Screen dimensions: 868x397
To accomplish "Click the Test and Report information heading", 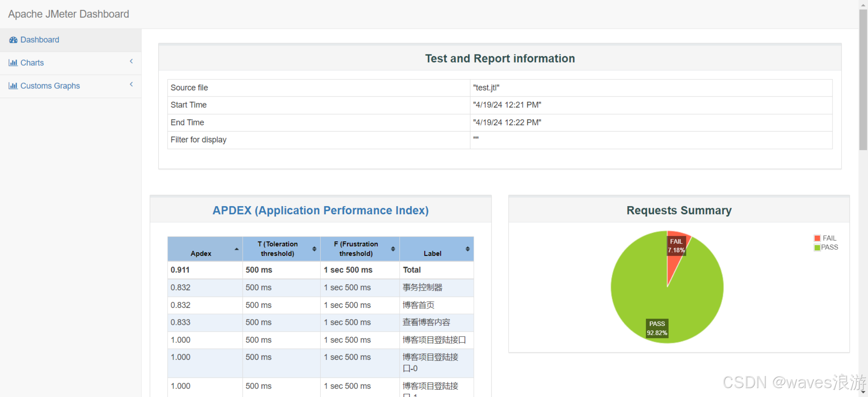I will click(500, 59).
